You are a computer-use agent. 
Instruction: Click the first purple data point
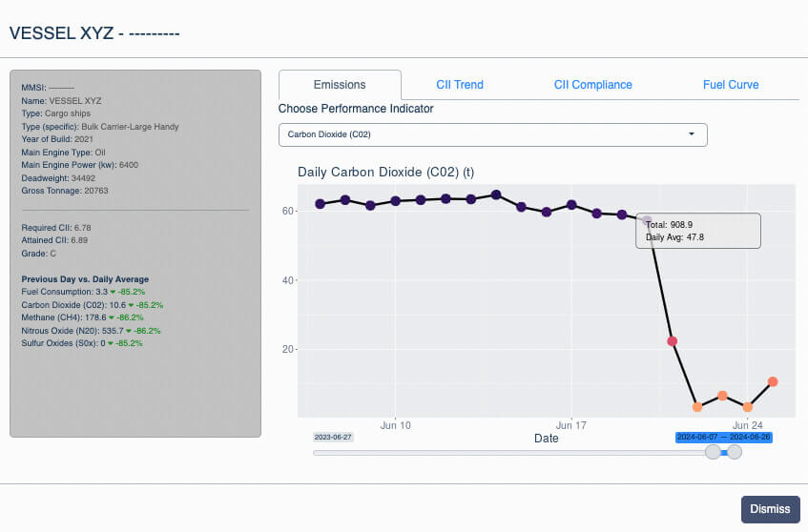click(x=321, y=204)
